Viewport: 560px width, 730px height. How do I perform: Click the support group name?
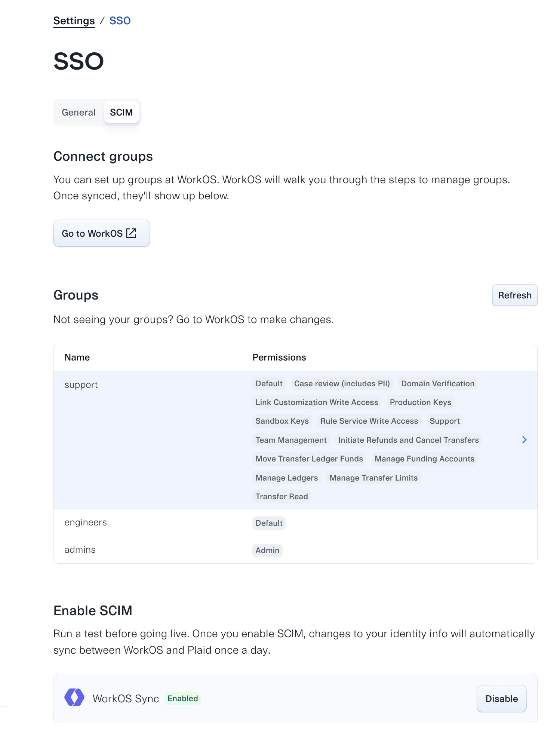point(81,385)
